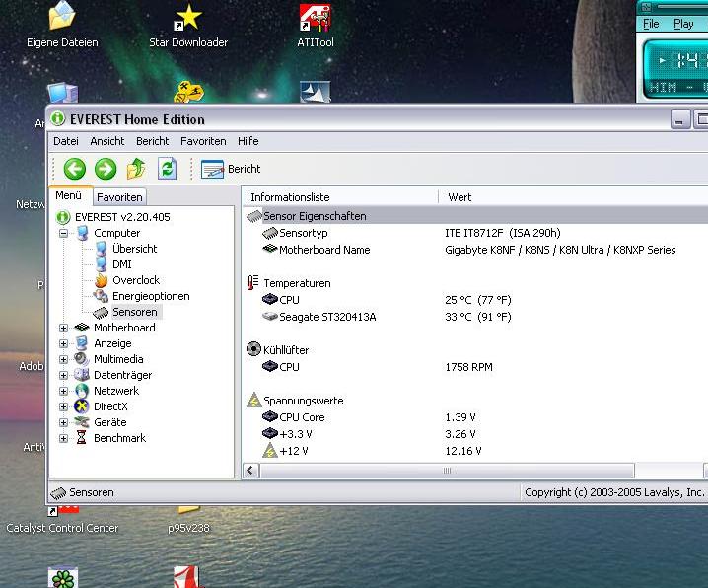Select the Motherboard icon in the tree
Image resolution: width=708 pixels, height=588 pixels.
(82, 328)
